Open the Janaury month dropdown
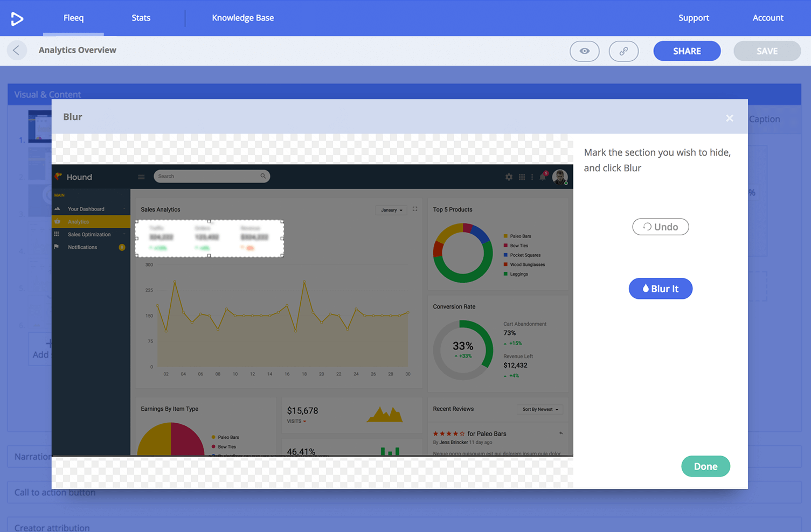The image size is (811, 532). point(392,210)
